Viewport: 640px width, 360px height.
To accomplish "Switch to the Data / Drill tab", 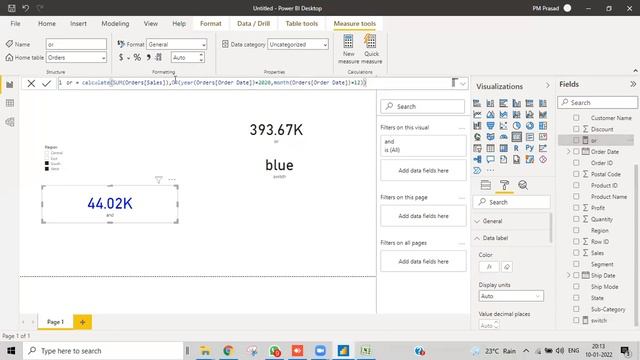I will (x=253, y=24).
